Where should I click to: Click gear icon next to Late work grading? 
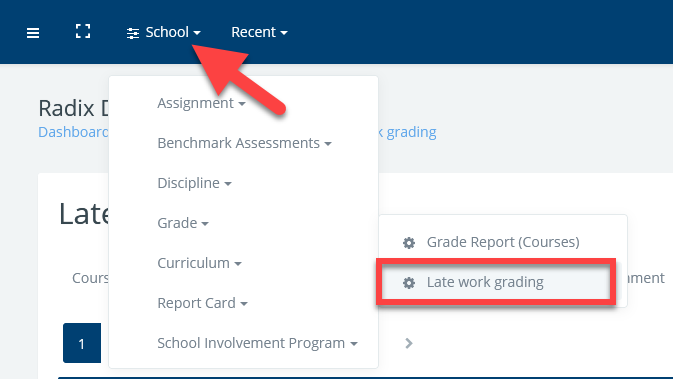coord(409,283)
